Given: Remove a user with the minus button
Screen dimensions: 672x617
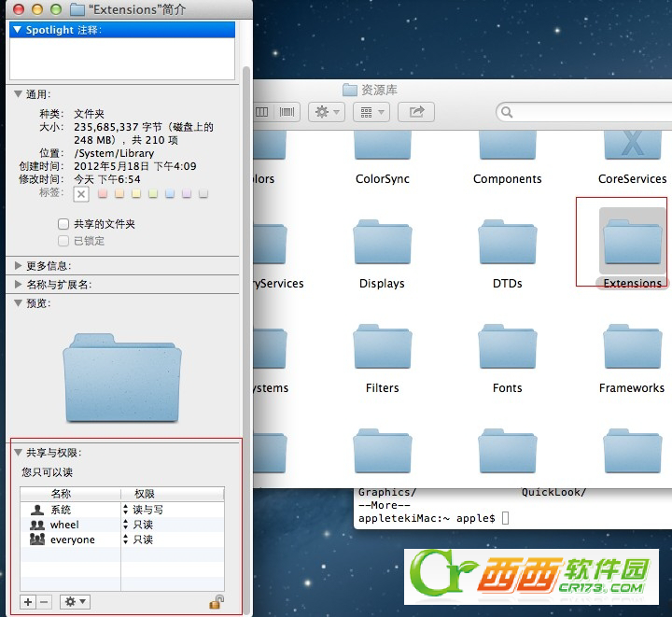Looking at the screenshot, I should pyautogui.click(x=44, y=601).
